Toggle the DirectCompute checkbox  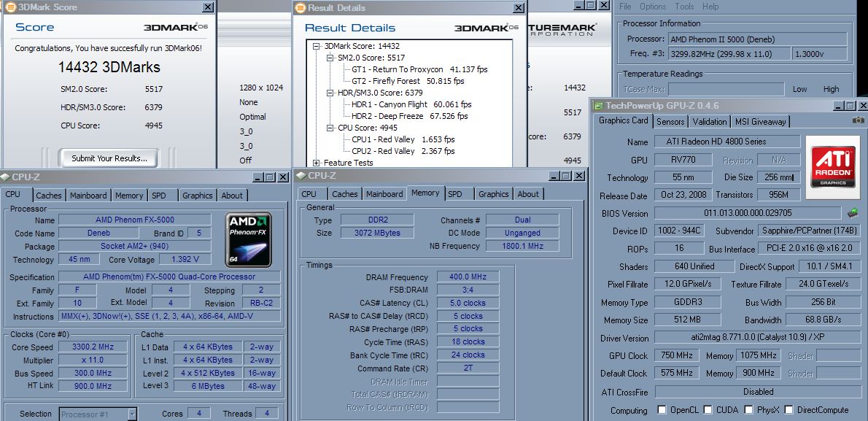[x=788, y=410]
